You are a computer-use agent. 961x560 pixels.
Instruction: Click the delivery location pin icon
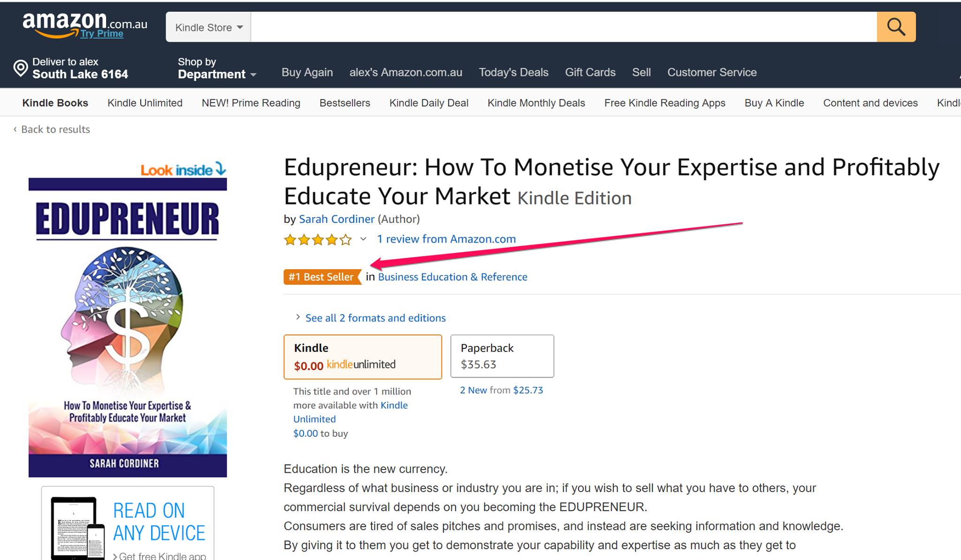pos(21,68)
